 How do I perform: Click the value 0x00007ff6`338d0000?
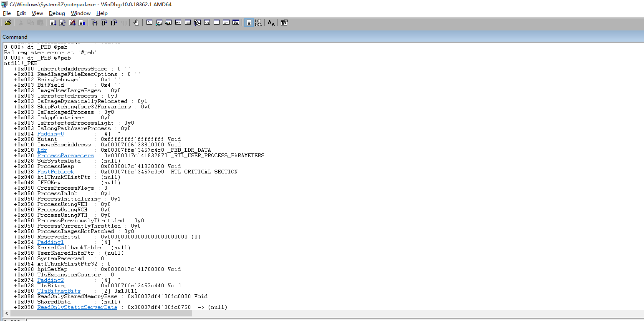click(x=132, y=145)
